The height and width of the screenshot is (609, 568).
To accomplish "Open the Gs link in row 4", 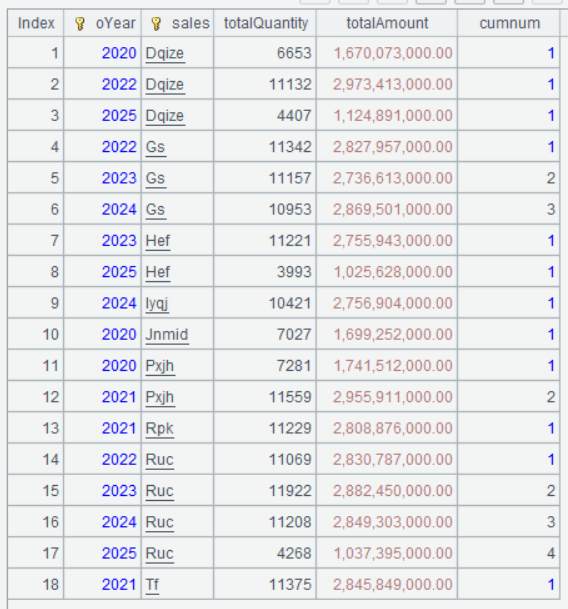I will point(155,147).
